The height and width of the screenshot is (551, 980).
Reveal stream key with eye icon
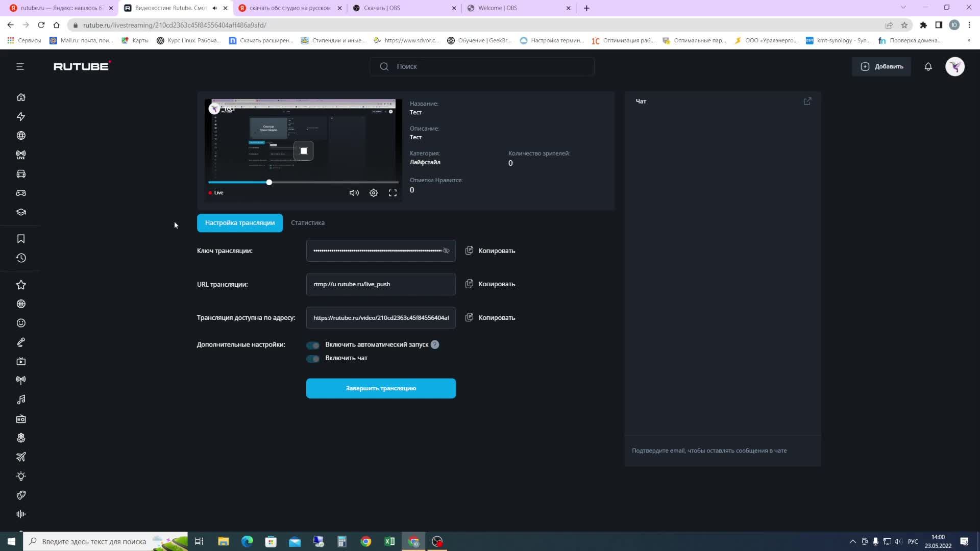click(446, 251)
